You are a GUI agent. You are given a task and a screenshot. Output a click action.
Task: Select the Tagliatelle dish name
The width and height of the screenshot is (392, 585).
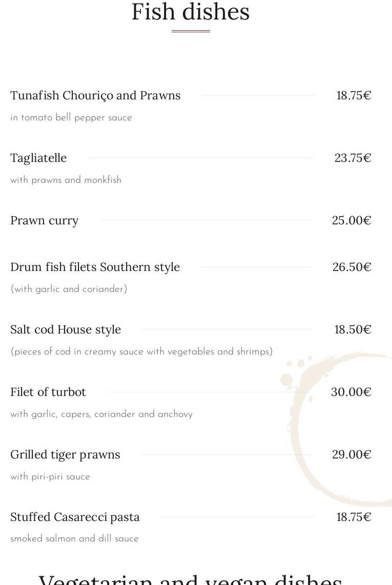tap(38, 158)
